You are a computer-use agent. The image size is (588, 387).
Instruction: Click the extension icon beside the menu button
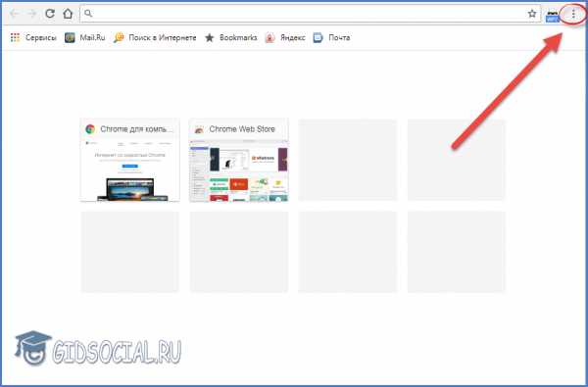point(553,15)
